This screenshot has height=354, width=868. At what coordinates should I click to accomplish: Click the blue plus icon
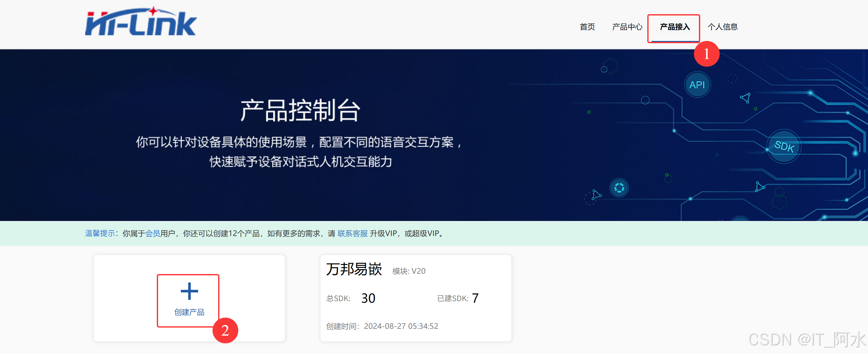(189, 291)
